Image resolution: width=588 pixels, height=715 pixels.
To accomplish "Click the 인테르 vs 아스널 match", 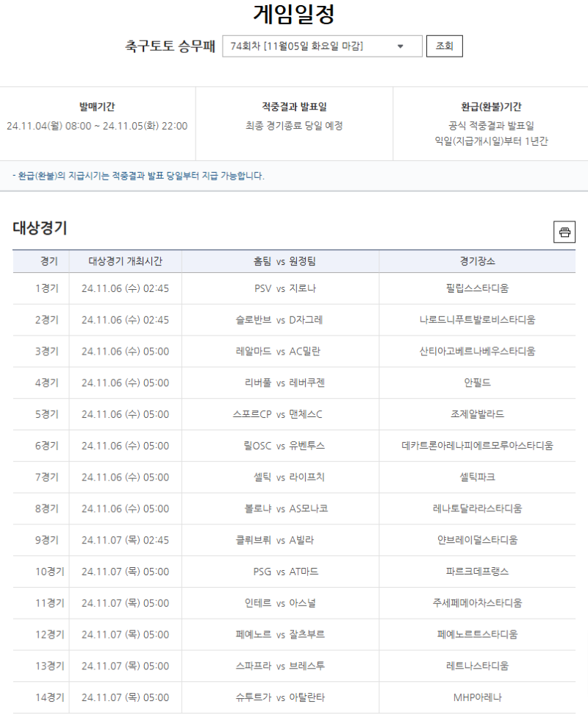I will (x=280, y=603).
